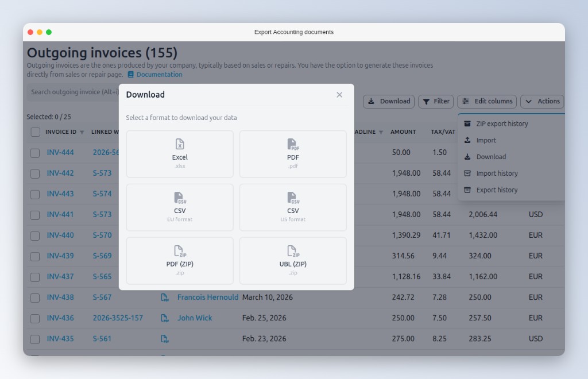Screen dimensions: 588x379
Task: Select the Excel .xlsx export format
Action: pyautogui.click(x=179, y=153)
